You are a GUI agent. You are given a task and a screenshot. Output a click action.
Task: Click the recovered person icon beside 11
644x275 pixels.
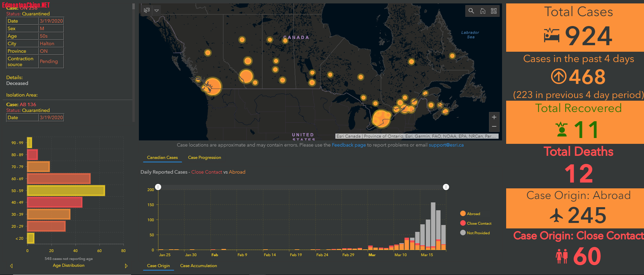(562, 129)
